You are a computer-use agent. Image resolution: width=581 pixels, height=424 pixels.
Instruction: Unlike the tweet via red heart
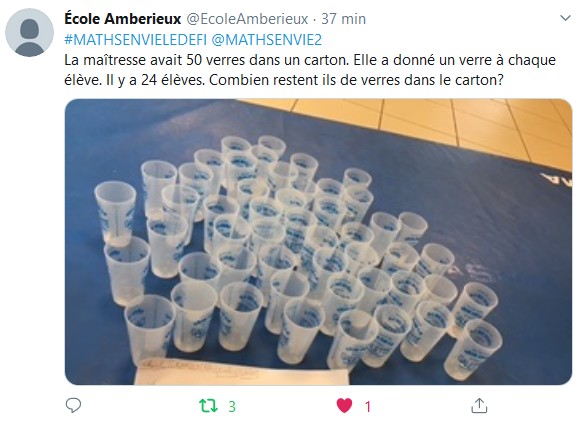[344, 406]
